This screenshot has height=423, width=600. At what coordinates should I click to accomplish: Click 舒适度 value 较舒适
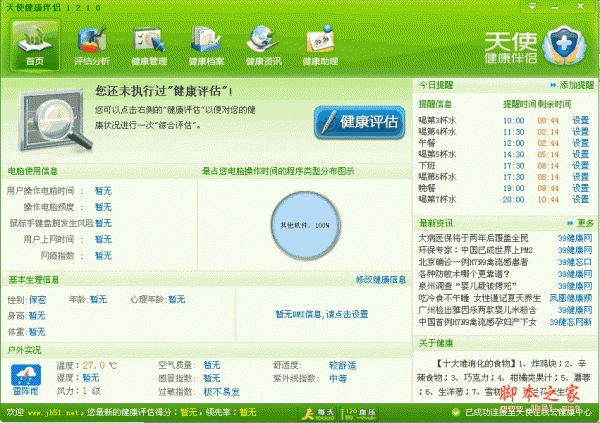click(x=342, y=365)
